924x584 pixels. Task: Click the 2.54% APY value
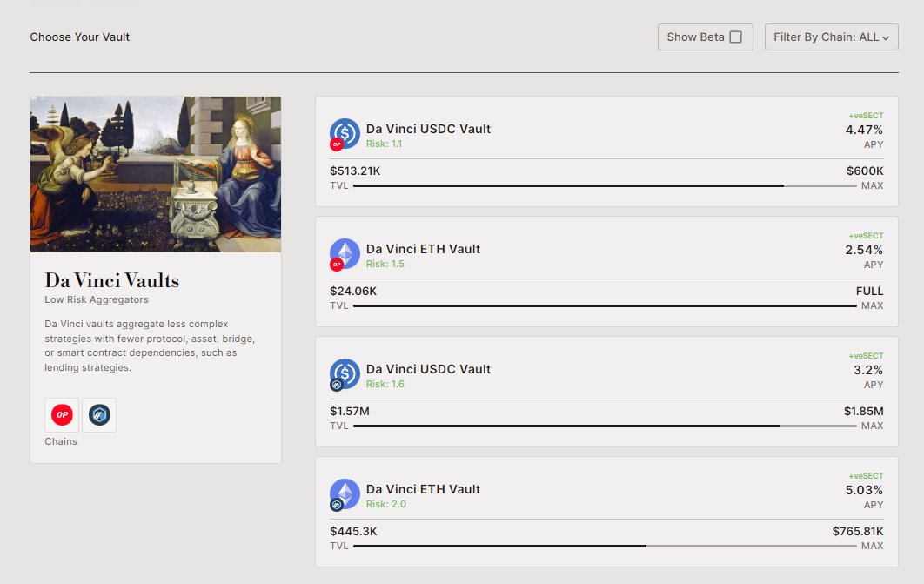pos(864,251)
